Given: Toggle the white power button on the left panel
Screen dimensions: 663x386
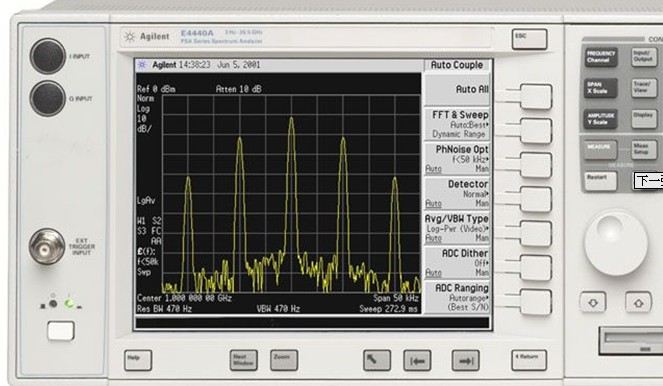Looking at the screenshot, I should [61, 331].
